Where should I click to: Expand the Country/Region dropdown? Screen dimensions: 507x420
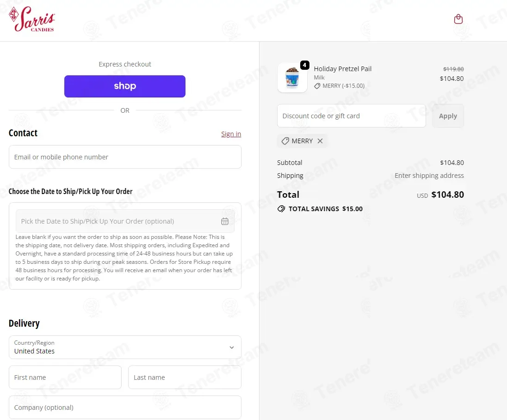click(x=125, y=347)
